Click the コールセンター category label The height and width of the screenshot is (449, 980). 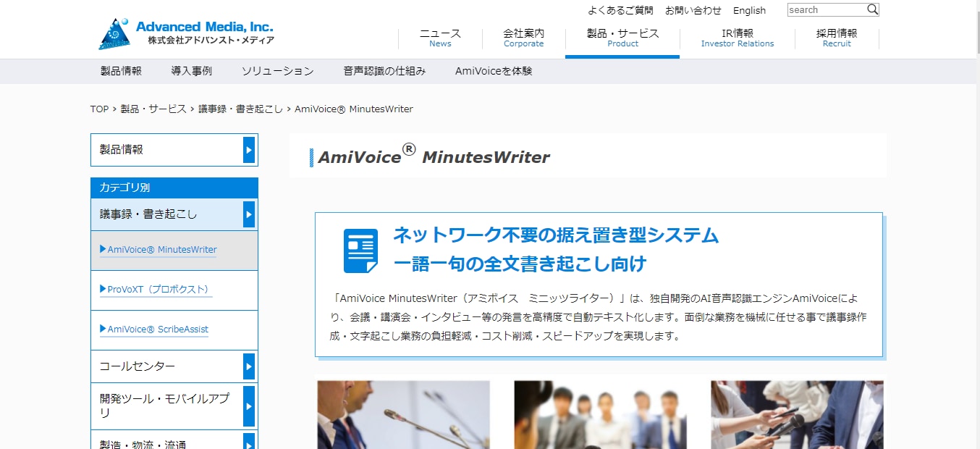click(138, 366)
